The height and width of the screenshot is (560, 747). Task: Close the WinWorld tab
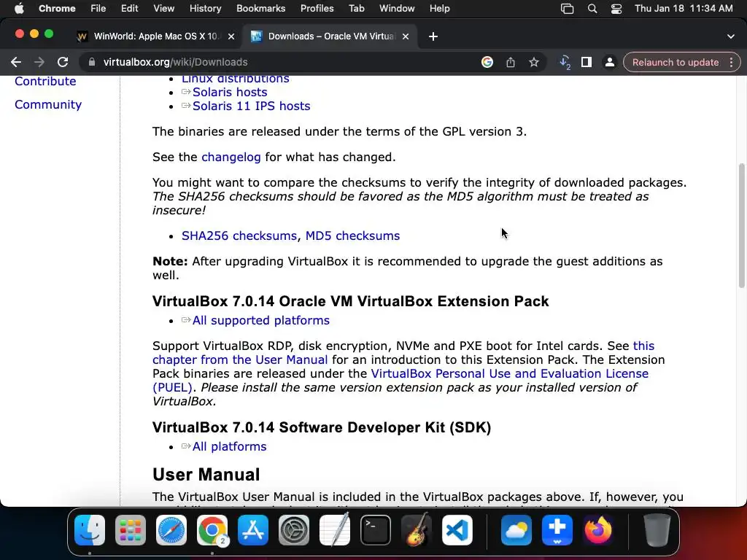(231, 36)
